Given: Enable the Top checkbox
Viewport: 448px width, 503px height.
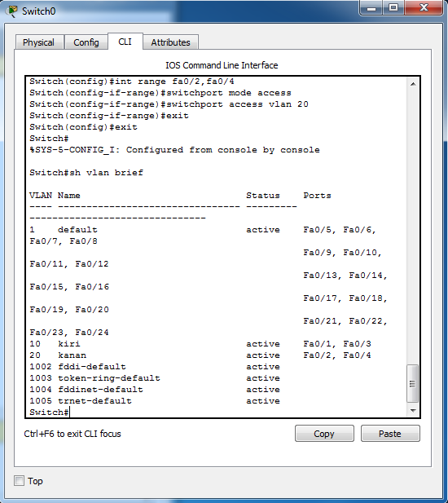Looking at the screenshot, I should pyautogui.click(x=20, y=481).
